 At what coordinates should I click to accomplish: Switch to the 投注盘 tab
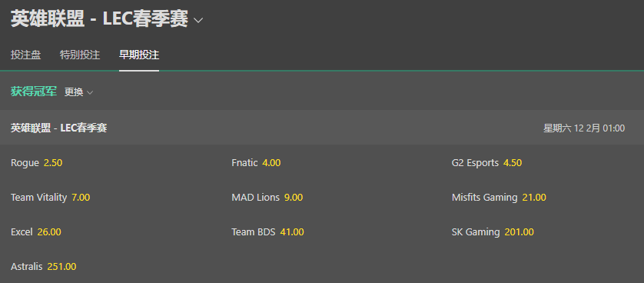(26, 55)
